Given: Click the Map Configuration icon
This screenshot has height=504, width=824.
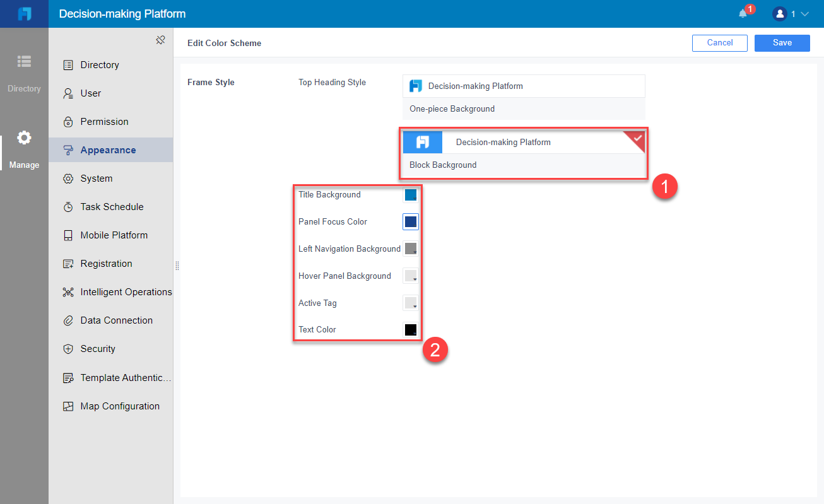Looking at the screenshot, I should [68, 406].
